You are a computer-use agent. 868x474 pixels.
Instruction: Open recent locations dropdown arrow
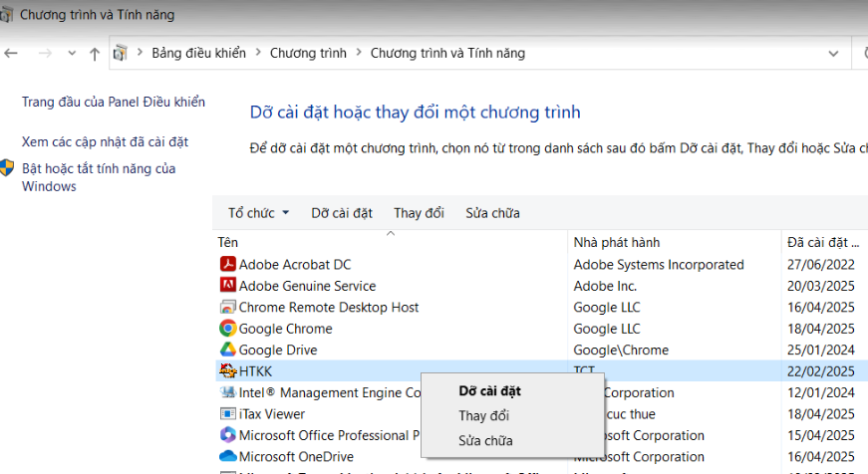pyautogui.click(x=72, y=53)
